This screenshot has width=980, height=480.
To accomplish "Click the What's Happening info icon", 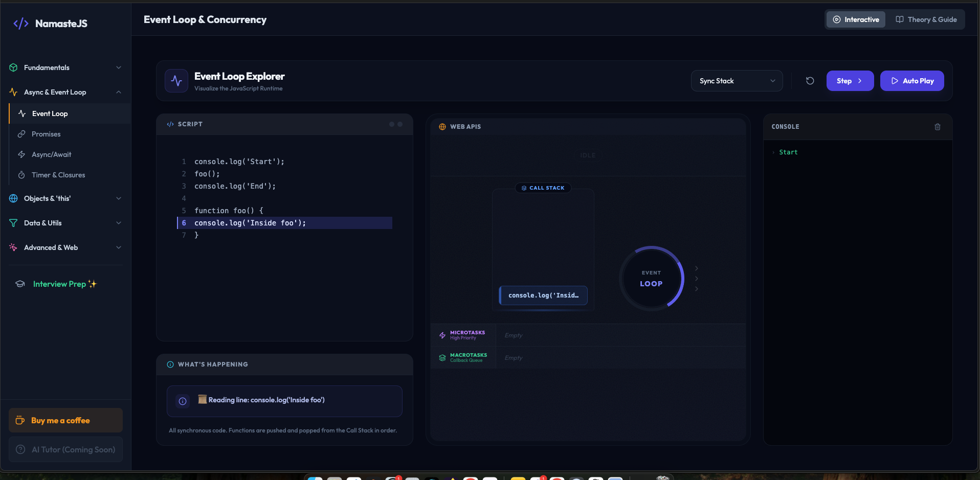I will (170, 364).
